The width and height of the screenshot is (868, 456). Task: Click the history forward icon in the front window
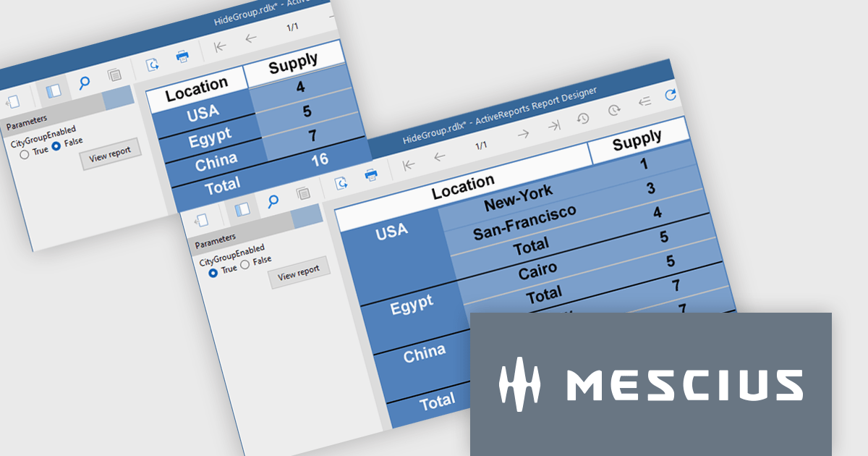pos(613,110)
